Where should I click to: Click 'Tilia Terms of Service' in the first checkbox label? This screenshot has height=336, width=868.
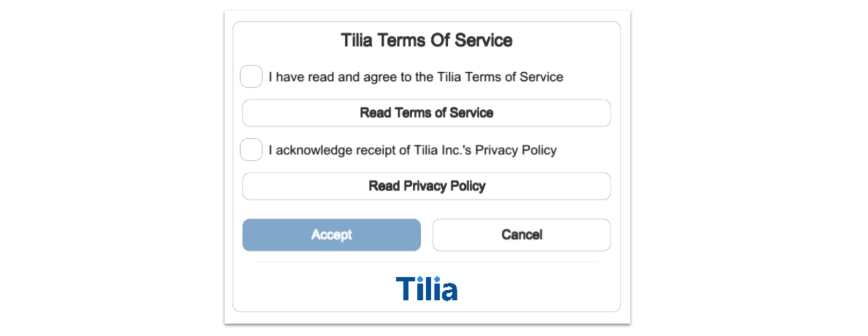tap(500, 77)
